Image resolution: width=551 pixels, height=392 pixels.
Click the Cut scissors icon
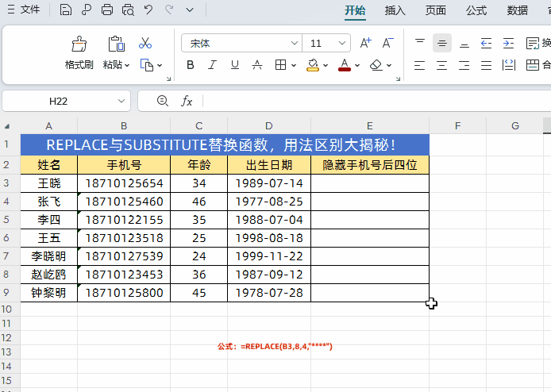coord(145,43)
